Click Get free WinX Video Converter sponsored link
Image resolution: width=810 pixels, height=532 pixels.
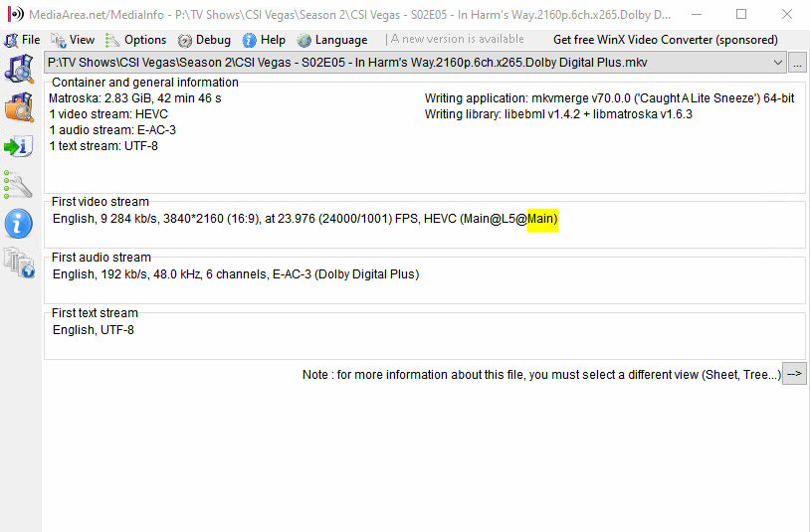[666, 40]
